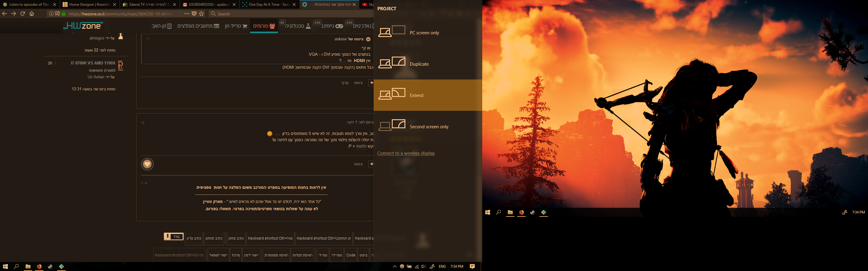
Task: Open the טכנולוגיה nav item
Action: point(298,26)
